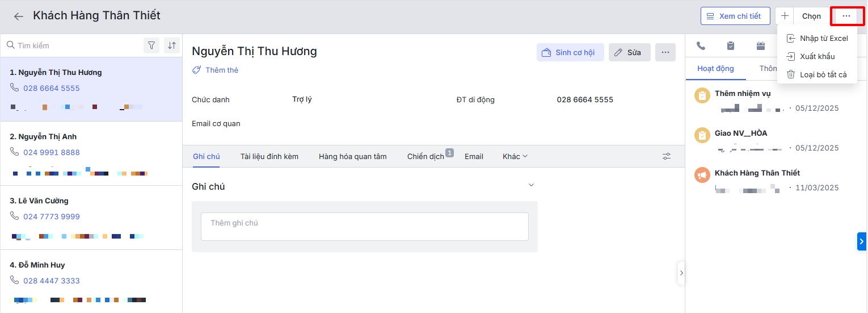Click the Sinh cơ hội button
Image resolution: width=868 pixels, height=313 pixels.
[570, 52]
